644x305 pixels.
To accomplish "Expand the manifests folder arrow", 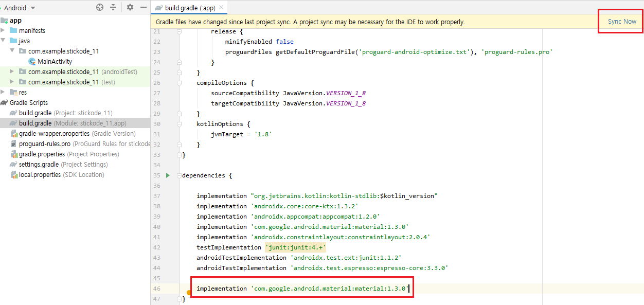I will (3, 31).
